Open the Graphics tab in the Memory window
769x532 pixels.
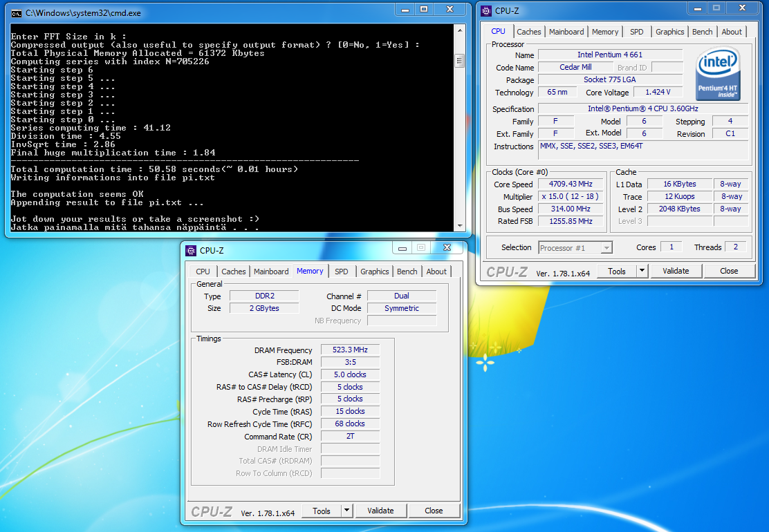375,272
